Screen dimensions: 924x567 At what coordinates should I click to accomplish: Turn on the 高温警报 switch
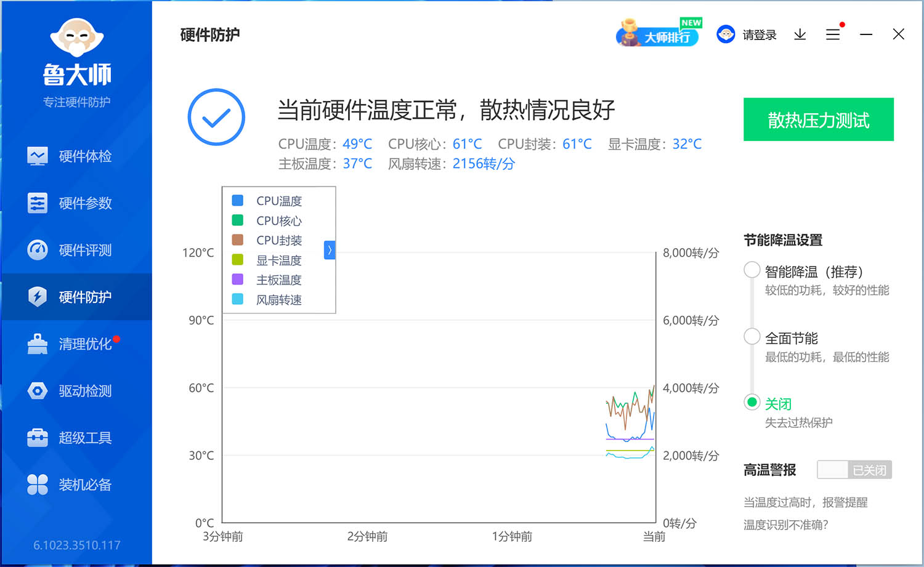coord(854,469)
